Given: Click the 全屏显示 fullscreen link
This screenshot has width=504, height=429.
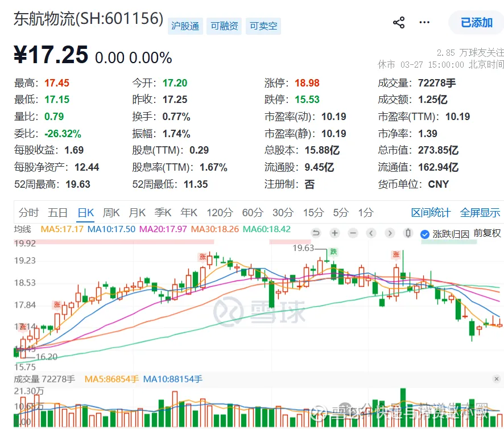Looking at the screenshot, I should [480, 213].
